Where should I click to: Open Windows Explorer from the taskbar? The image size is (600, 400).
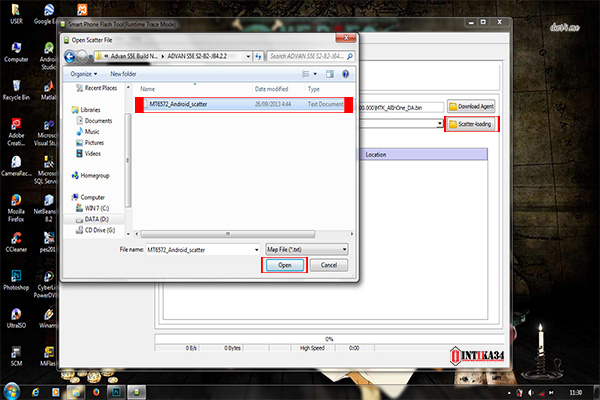(76, 392)
